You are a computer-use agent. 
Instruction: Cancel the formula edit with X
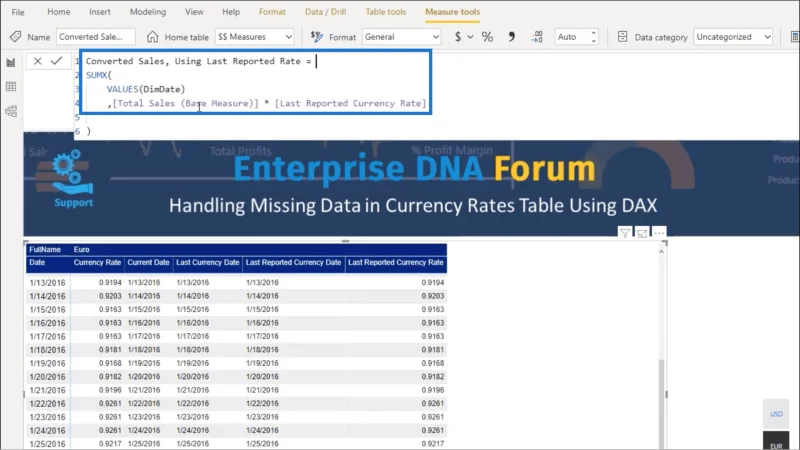pos(37,61)
